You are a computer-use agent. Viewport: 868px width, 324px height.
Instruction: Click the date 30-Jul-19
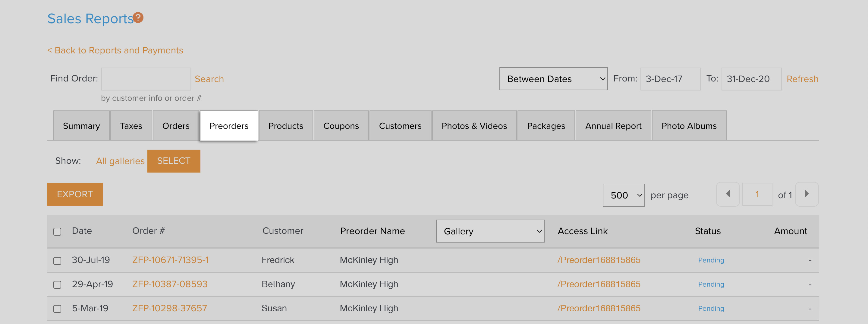[91, 260]
